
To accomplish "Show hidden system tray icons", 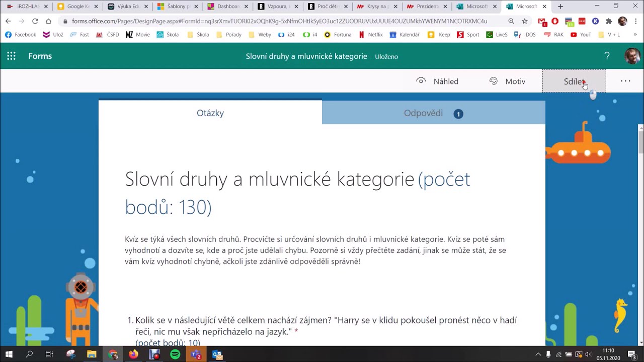I will click(538, 354).
